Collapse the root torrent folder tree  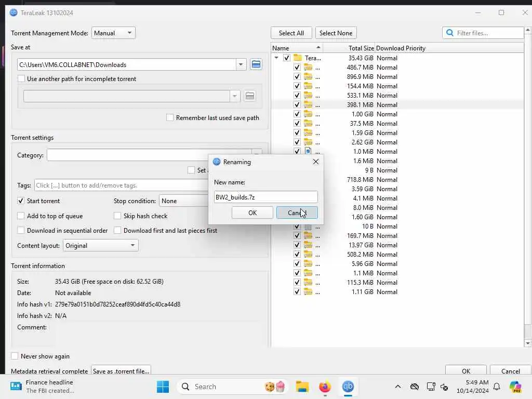tap(276, 58)
